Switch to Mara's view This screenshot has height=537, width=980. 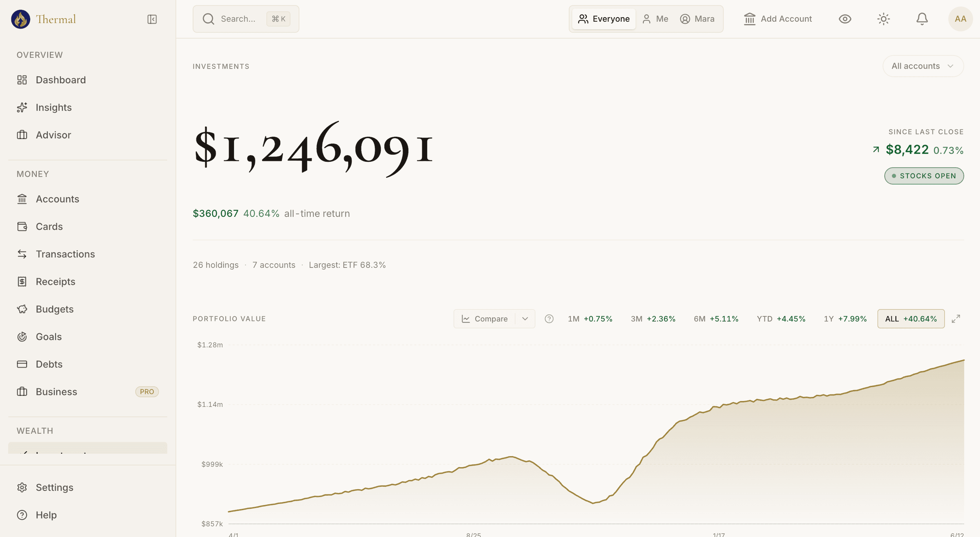click(x=697, y=19)
